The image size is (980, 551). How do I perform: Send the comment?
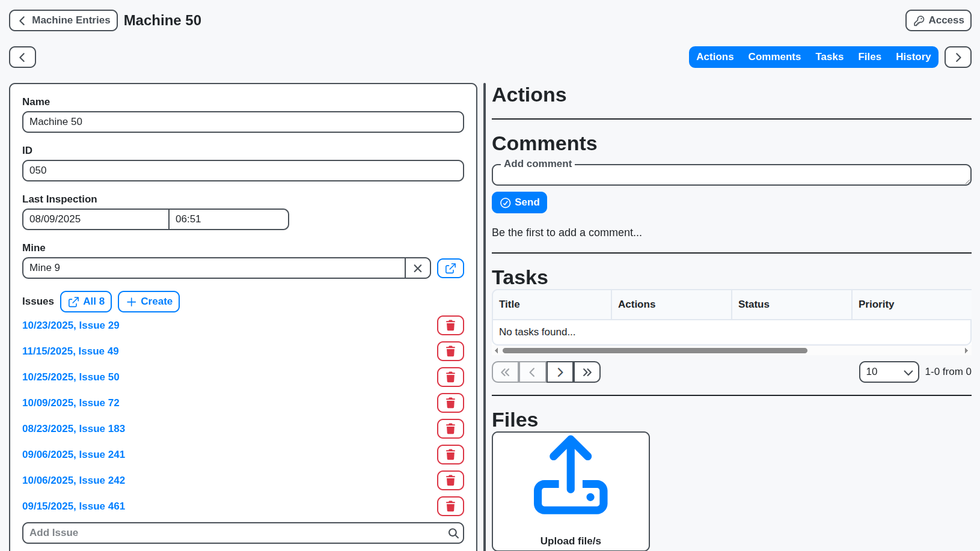coord(519,202)
